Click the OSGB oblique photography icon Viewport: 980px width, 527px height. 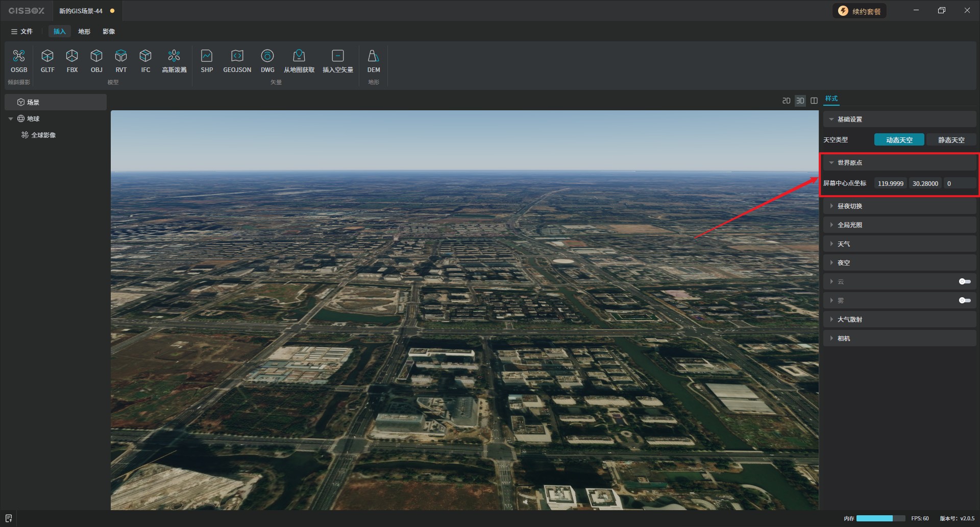(x=19, y=61)
